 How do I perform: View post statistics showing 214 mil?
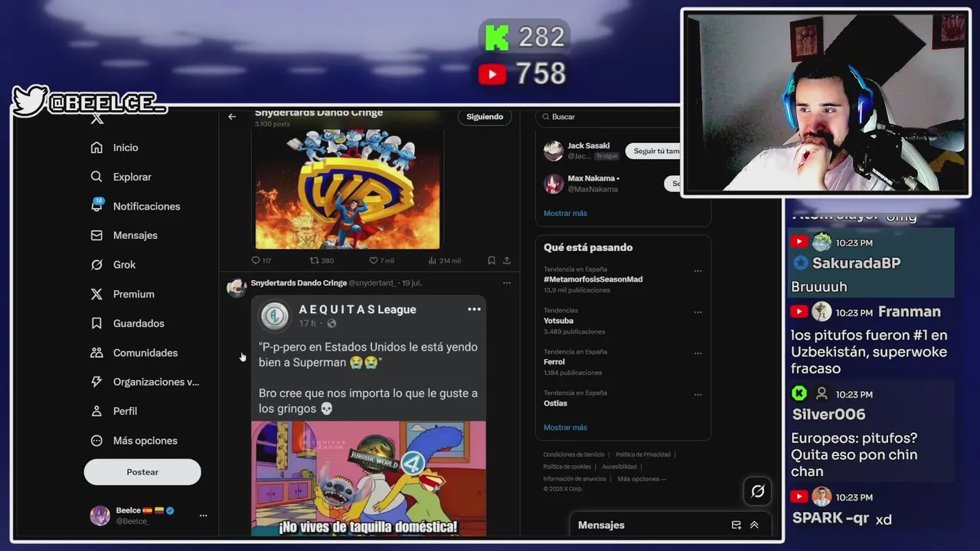click(432, 261)
